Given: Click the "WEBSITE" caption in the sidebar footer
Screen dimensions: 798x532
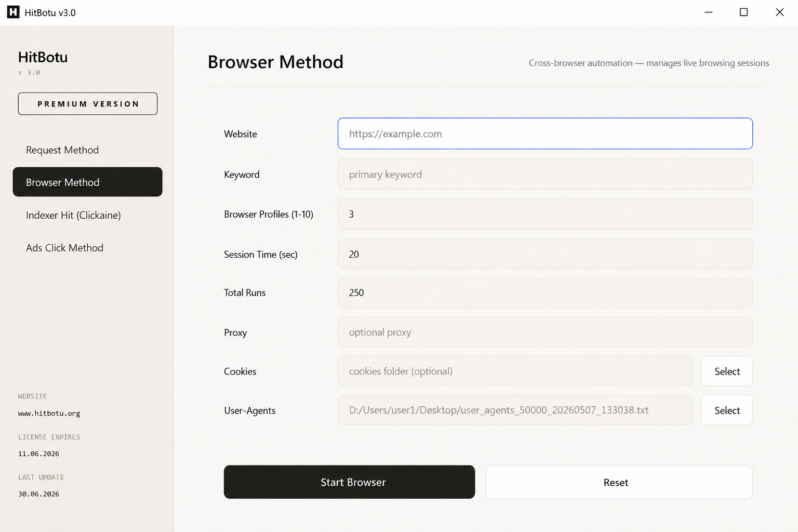Looking at the screenshot, I should (x=33, y=396).
